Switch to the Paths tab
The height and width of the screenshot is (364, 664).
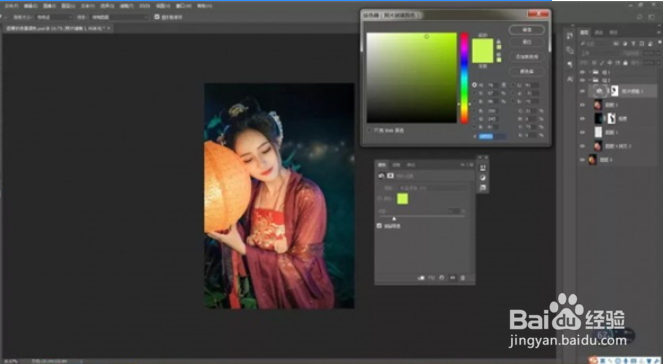pyautogui.click(x=613, y=33)
